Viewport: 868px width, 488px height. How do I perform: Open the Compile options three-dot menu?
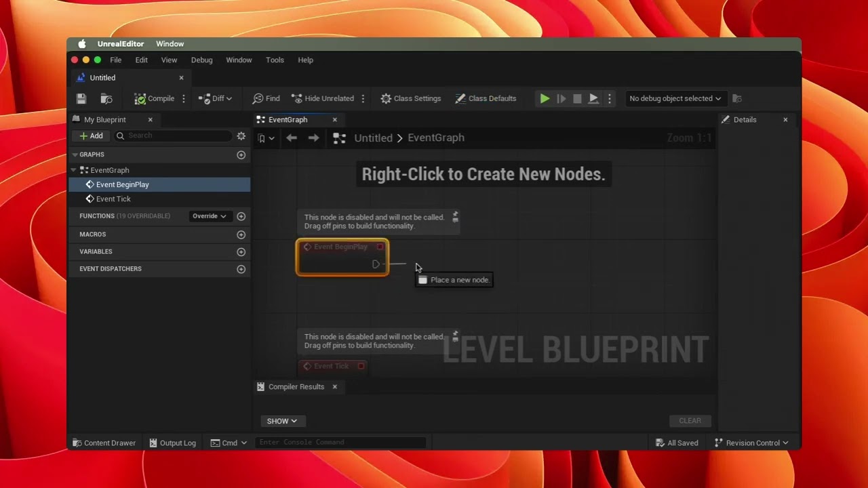(x=183, y=99)
